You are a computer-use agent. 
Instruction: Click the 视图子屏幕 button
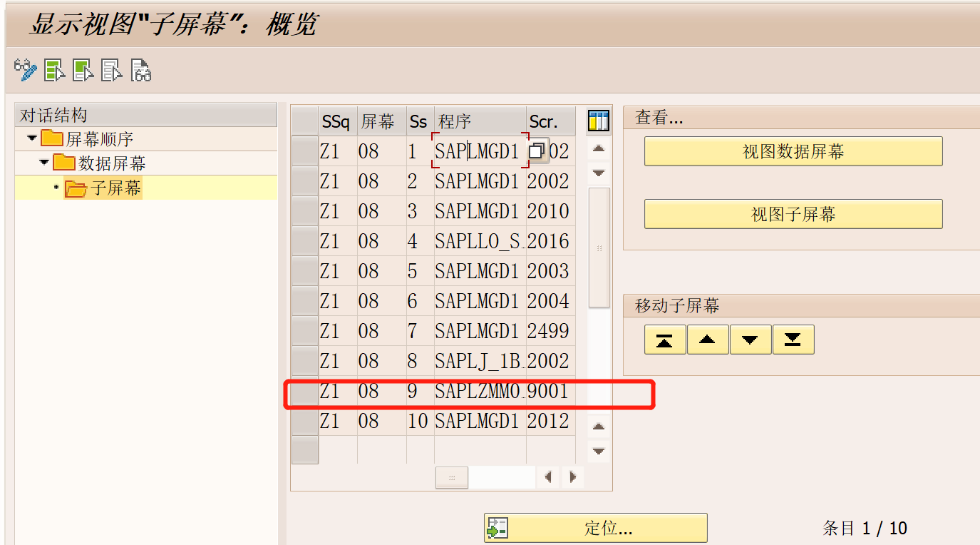click(793, 214)
